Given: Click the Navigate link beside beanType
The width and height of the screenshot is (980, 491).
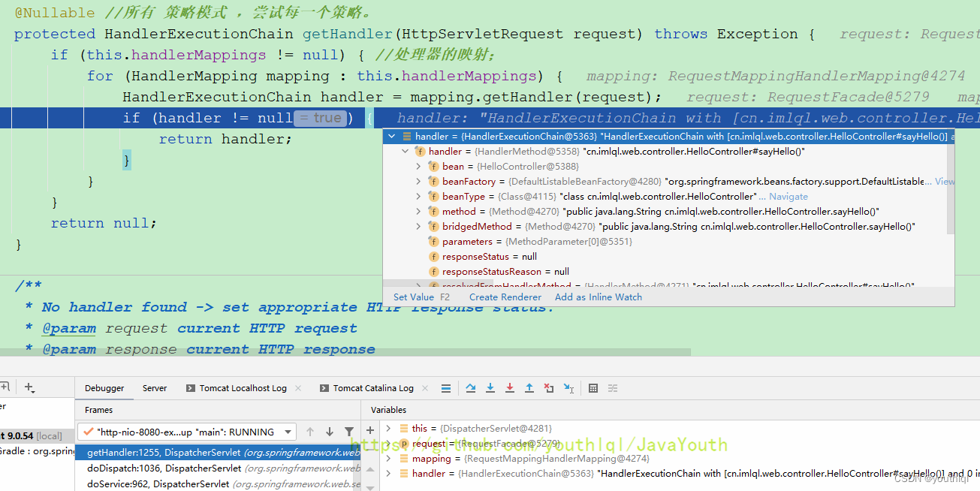Looking at the screenshot, I should tap(789, 197).
